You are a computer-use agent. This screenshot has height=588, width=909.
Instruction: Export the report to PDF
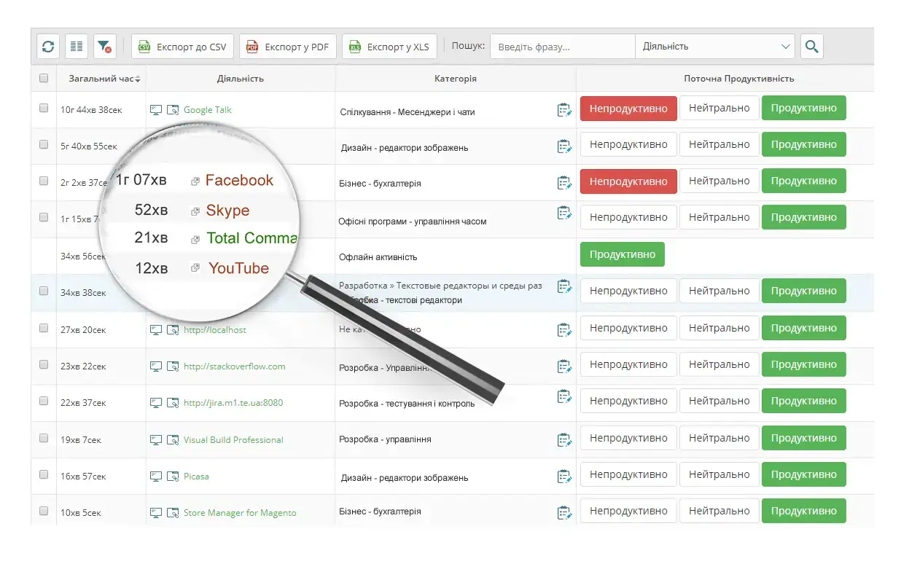(287, 46)
